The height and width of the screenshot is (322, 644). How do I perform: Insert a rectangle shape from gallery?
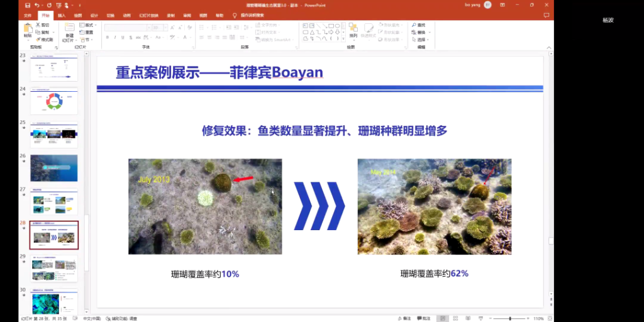(331, 26)
